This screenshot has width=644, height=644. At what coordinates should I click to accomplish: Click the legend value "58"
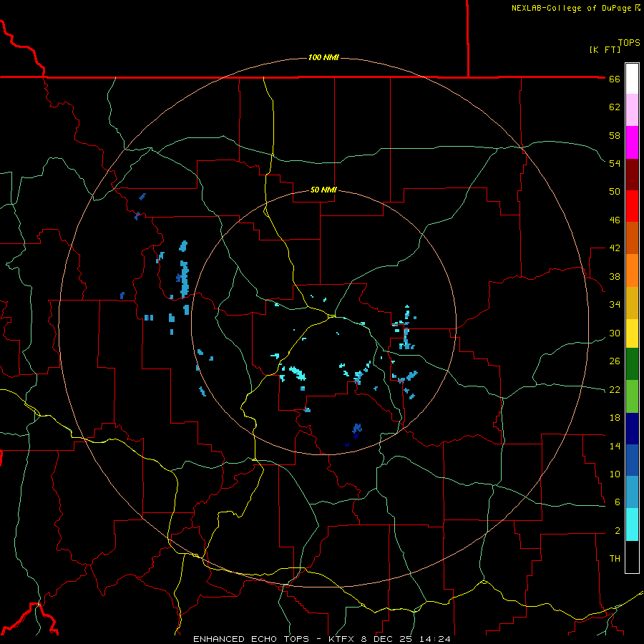click(x=615, y=135)
